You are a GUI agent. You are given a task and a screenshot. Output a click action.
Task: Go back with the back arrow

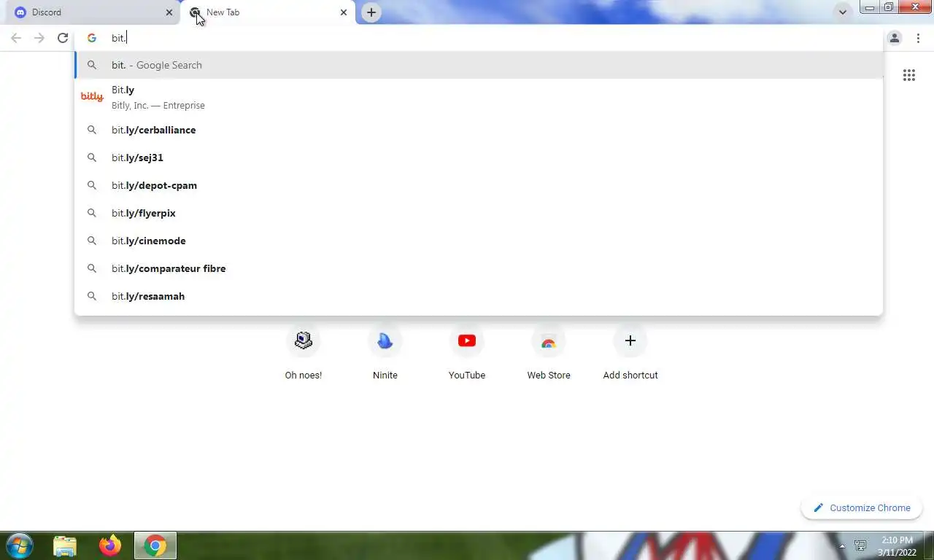click(x=16, y=38)
